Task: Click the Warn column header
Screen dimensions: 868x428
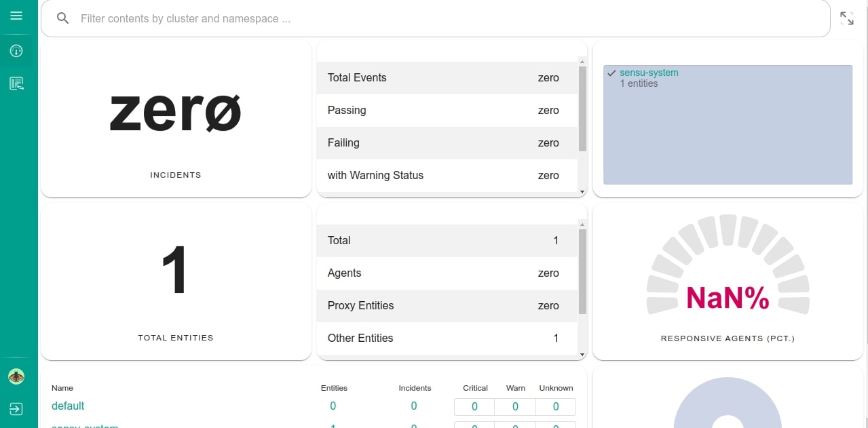Action: point(516,388)
